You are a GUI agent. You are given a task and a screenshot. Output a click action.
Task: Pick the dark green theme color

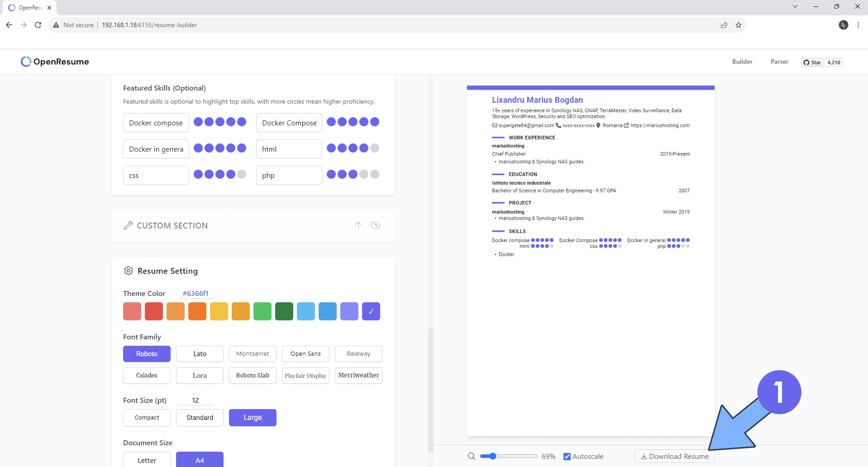(284, 311)
